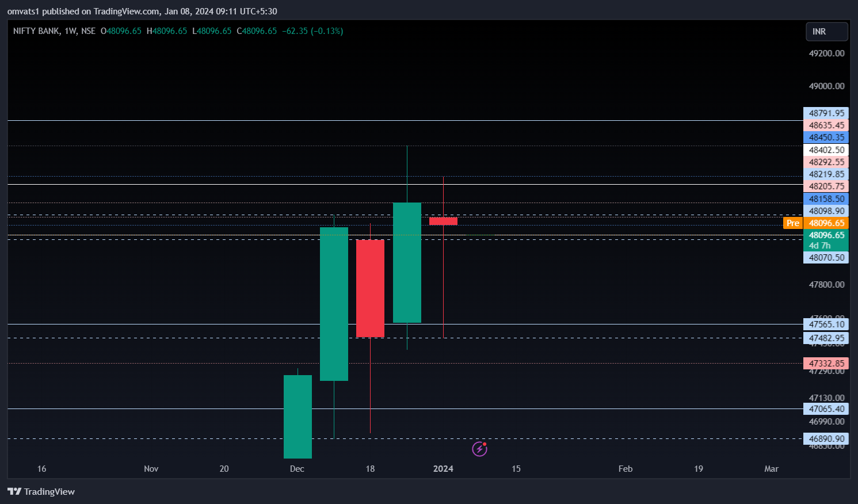Select the 47332.85 pink price label
858x504 pixels.
tap(826, 364)
